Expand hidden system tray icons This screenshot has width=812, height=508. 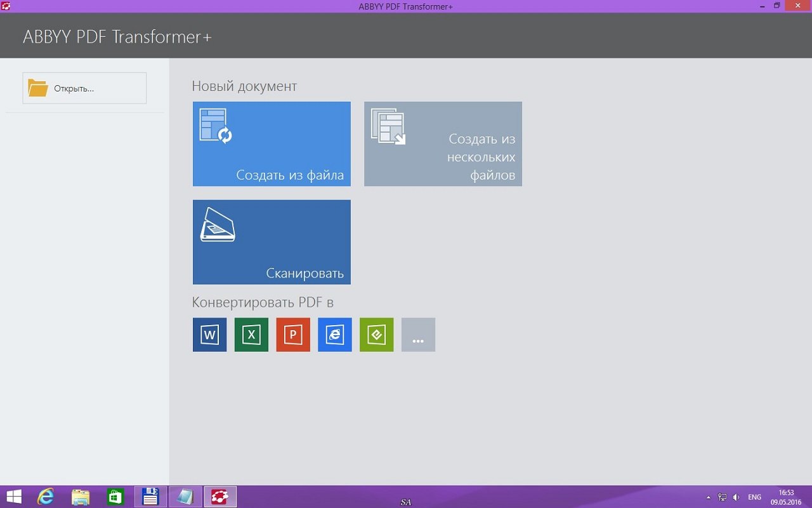[x=709, y=497]
